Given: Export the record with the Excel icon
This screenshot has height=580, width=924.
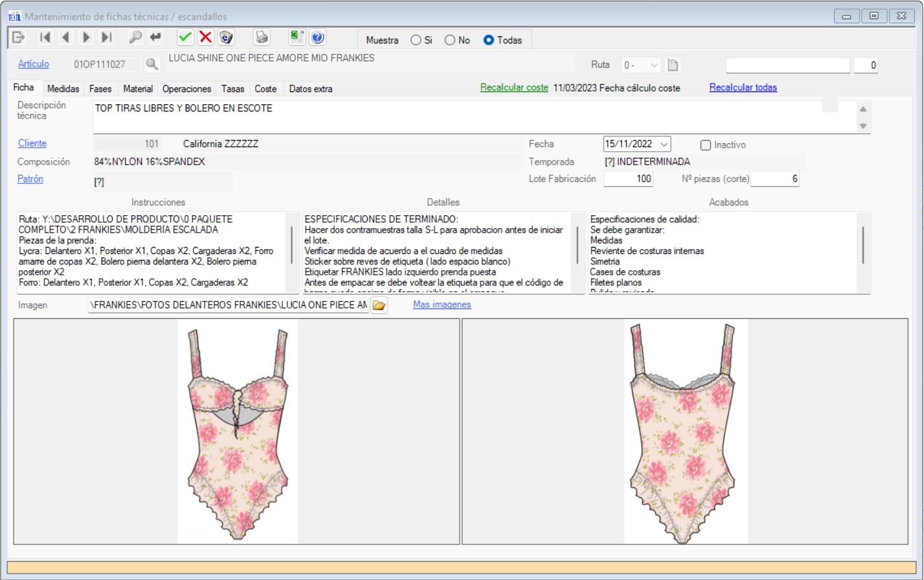Looking at the screenshot, I should tap(297, 38).
